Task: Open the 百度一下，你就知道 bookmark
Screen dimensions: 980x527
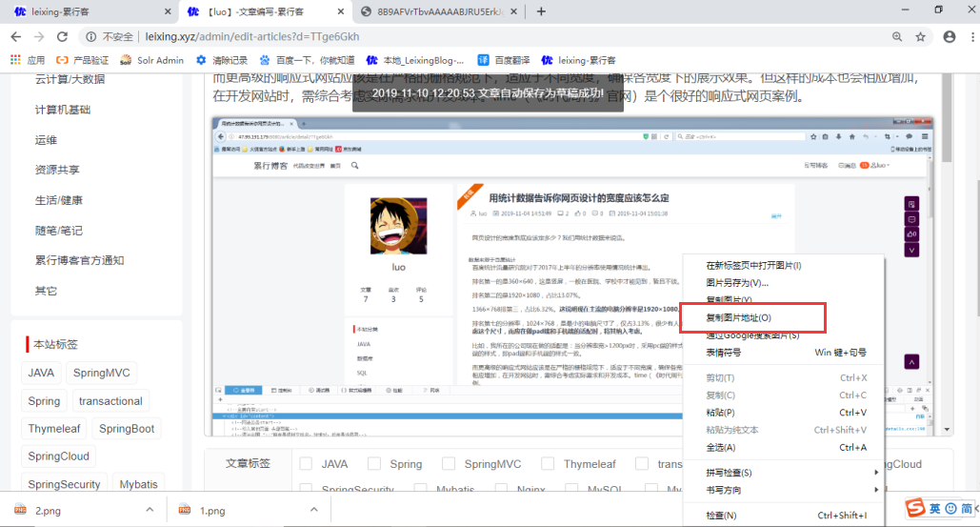Action: click(307, 60)
